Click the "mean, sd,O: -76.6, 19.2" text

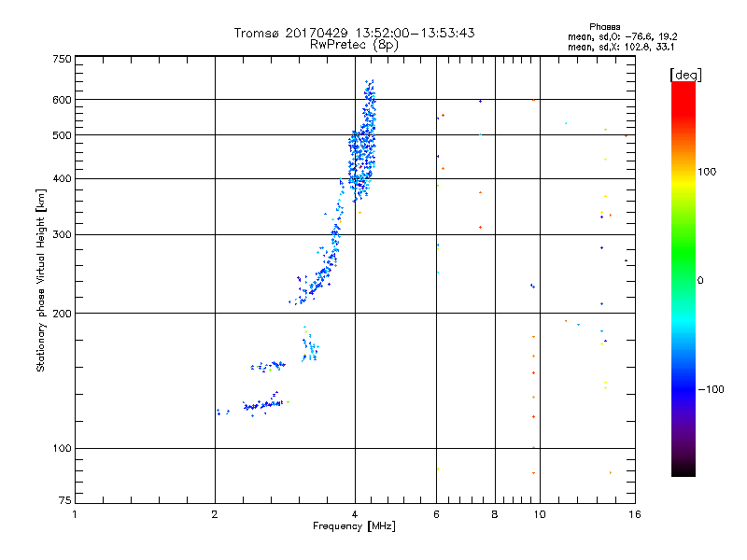click(x=622, y=36)
